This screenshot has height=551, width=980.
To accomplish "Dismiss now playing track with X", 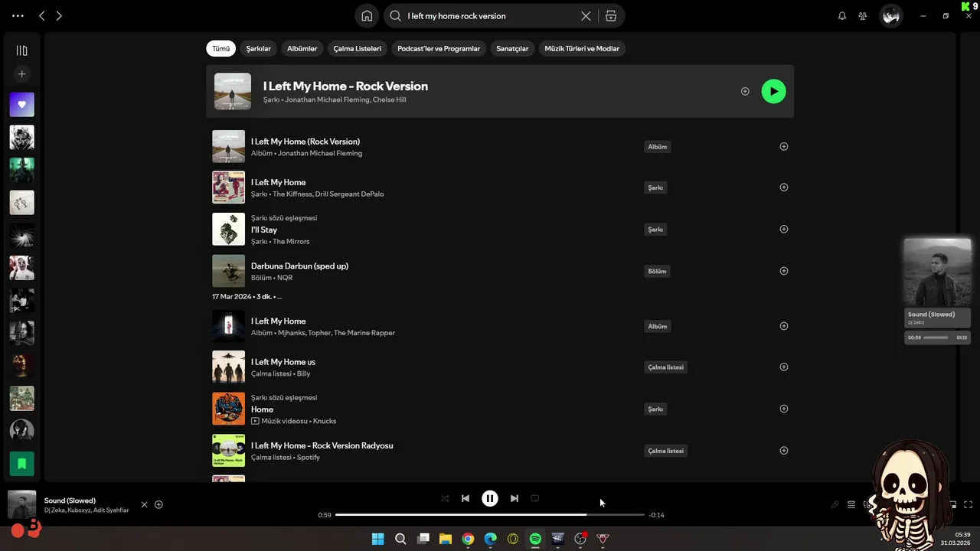I will tap(144, 504).
